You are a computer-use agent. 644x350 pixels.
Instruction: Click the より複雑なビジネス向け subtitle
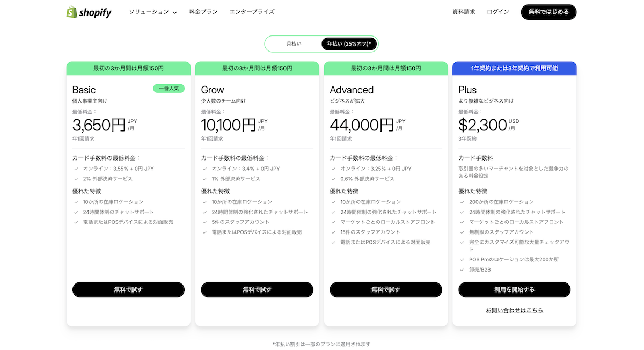click(486, 101)
